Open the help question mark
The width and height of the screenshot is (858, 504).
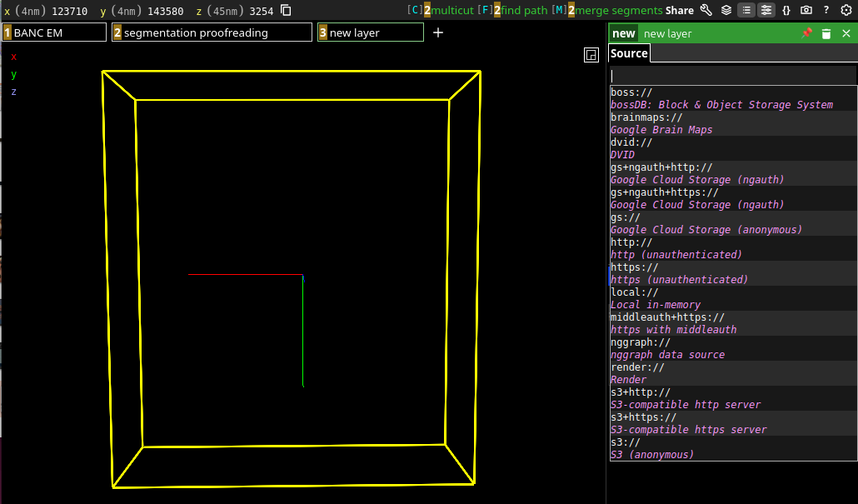[x=826, y=10]
